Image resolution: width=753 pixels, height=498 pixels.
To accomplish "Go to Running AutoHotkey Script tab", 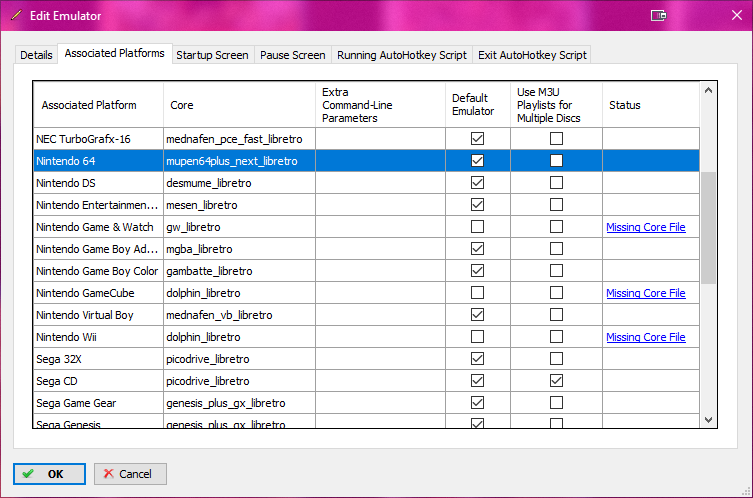I will click(x=401, y=55).
